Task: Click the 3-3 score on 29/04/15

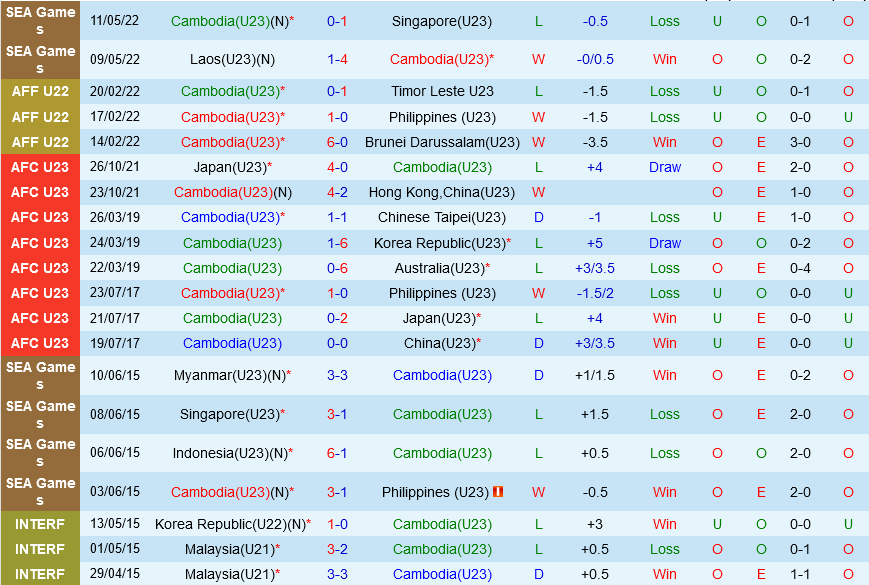Action: pos(337,574)
